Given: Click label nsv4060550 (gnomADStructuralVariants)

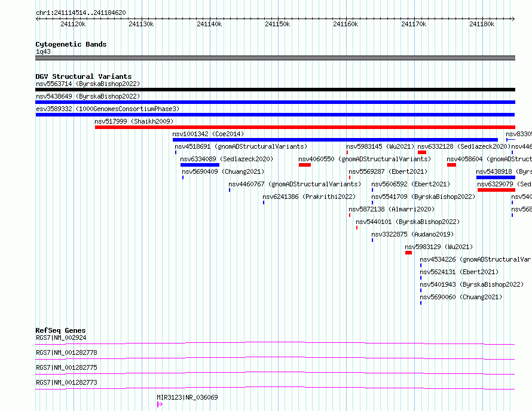Looking at the screenshot, I should [365, 159].
